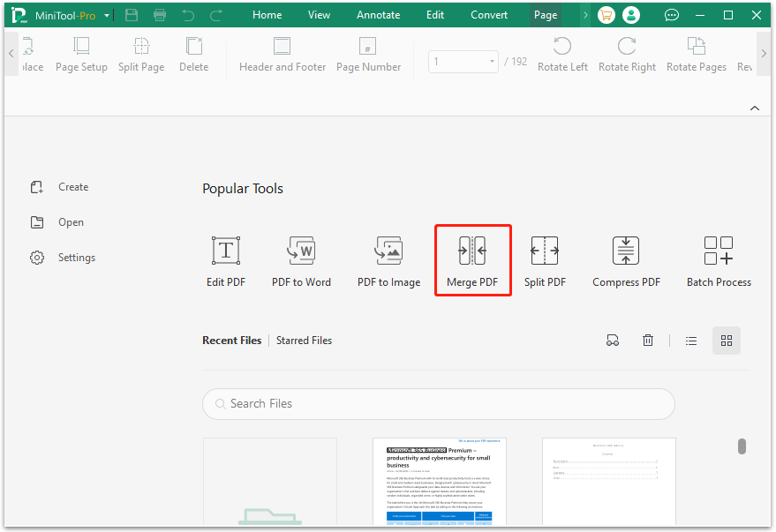Open the Edit PDF tool
Screen dimensions: 776x532
(226, 261)
